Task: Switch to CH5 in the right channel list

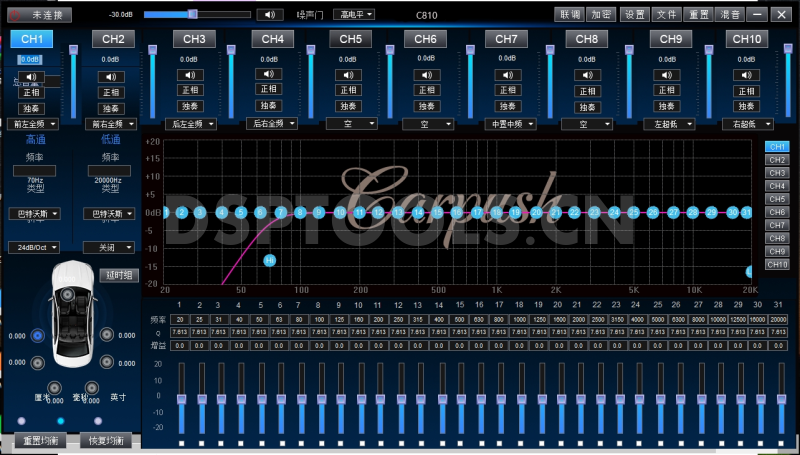Action: click(x=777, y=199)
